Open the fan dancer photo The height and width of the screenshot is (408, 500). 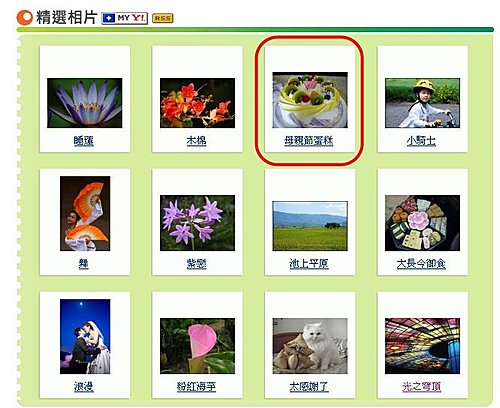(x=85, y=213)
